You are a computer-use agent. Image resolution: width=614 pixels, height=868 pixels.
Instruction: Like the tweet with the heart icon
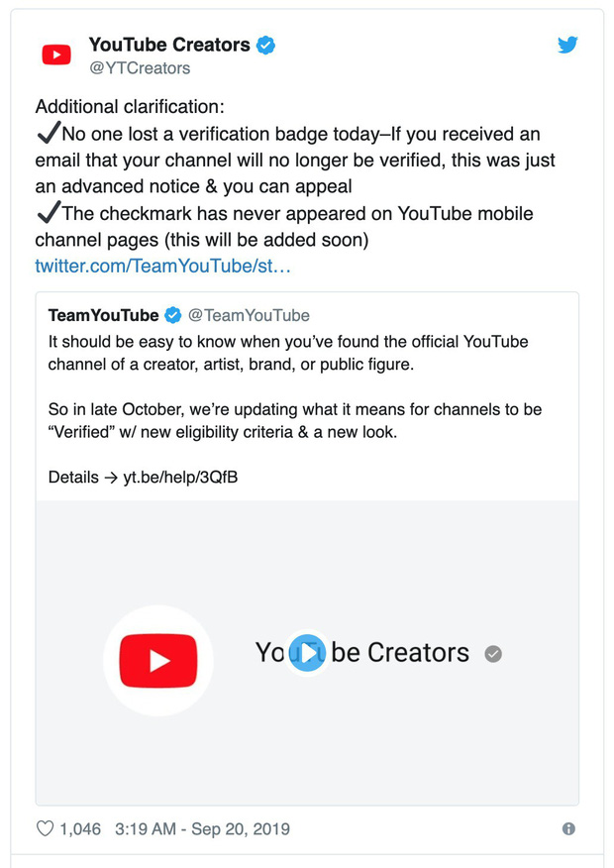[x=45, y=828]
